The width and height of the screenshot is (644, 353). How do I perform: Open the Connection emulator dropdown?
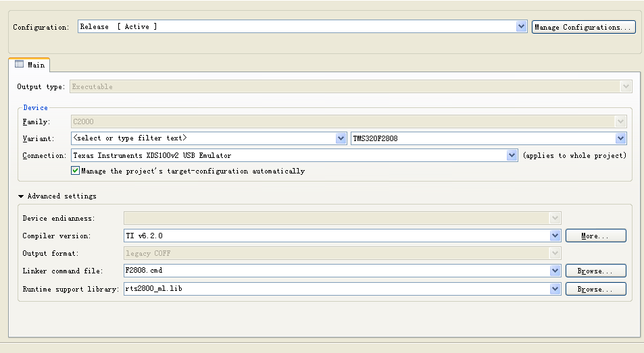coord(512,155)
